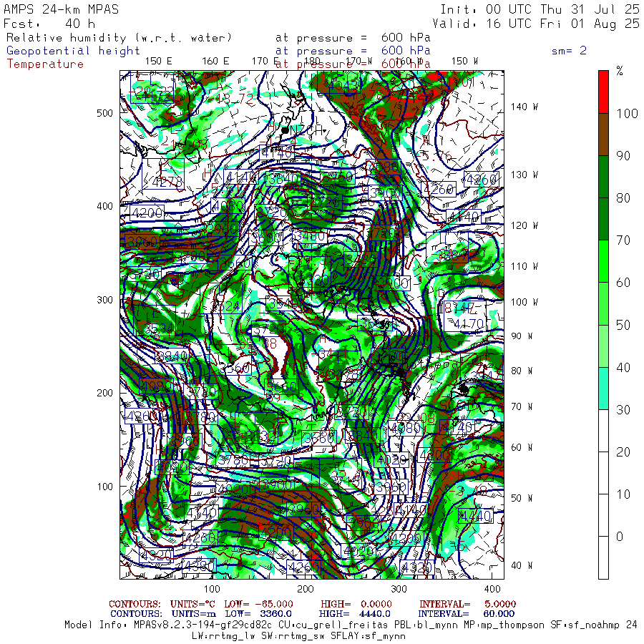Click the '140 W' longitude label
This screenshot has height=644, width=644.
[524, 107]
